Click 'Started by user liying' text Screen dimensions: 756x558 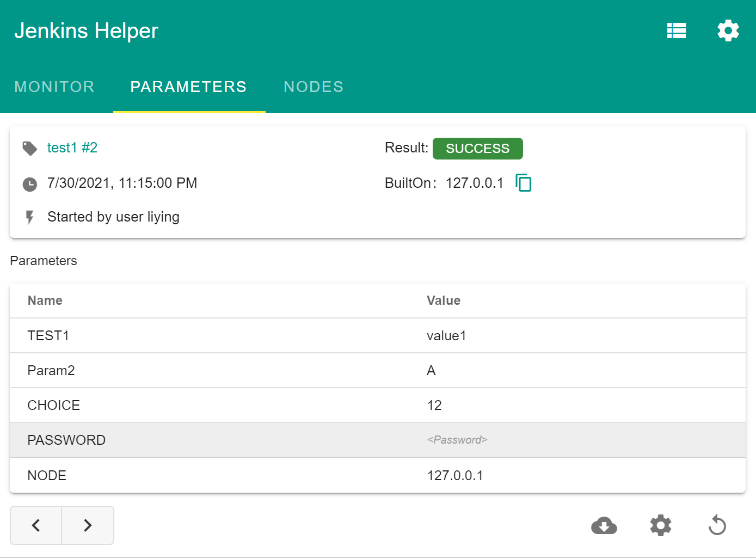113,217
